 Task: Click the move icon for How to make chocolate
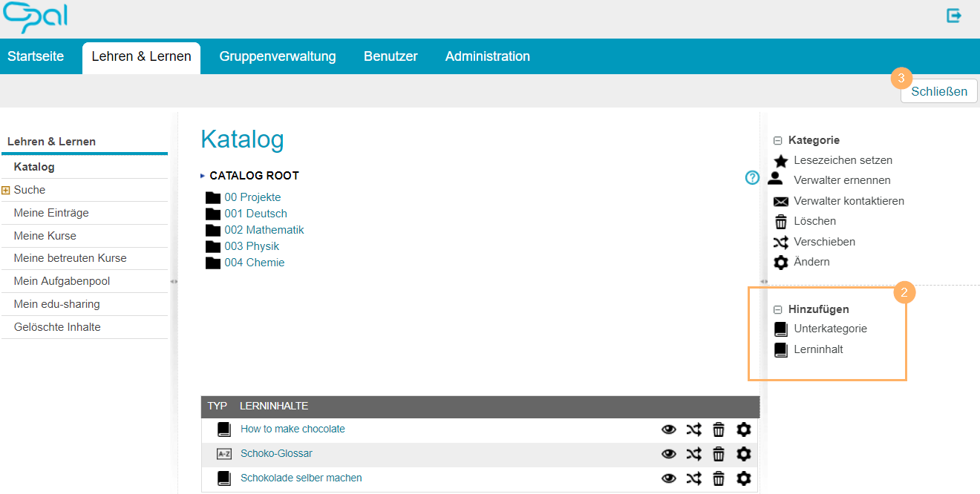click(x=693, y=429)
